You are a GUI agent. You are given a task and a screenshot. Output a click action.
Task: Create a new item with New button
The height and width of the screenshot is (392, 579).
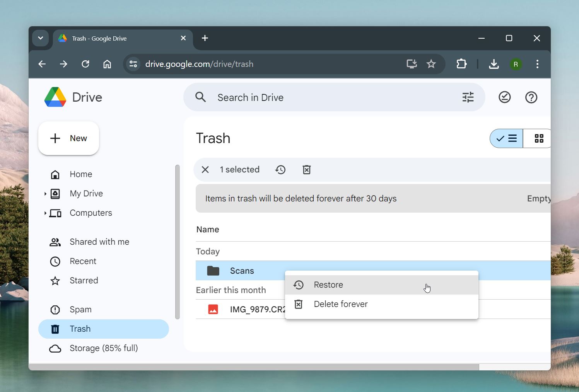coord(68,138)
